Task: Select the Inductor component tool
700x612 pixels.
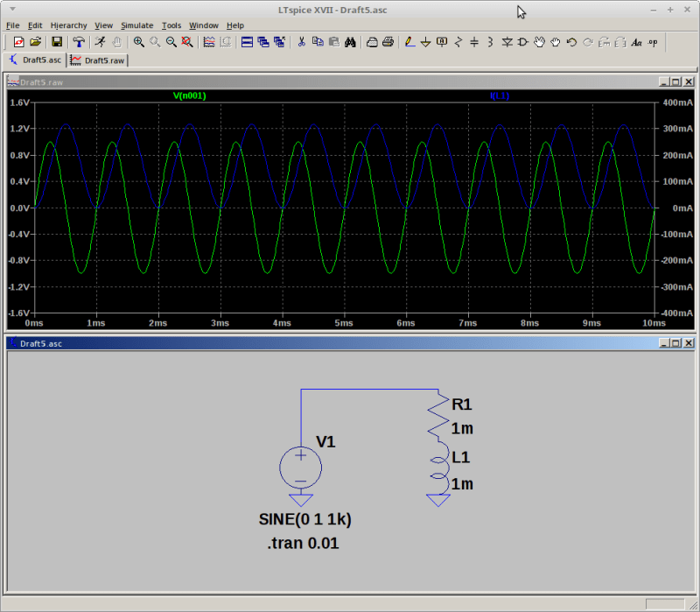Action: 490,41
